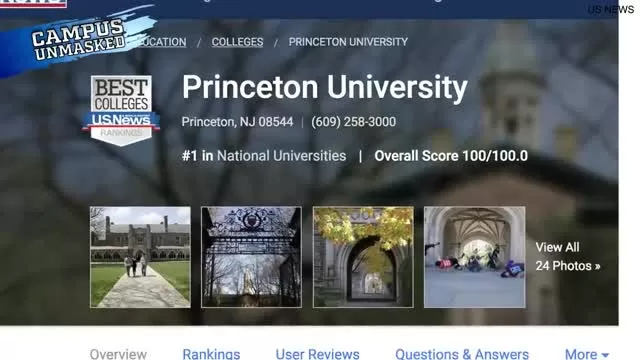Switch to the User Reviews tab
This screenshot has width=640, height=360.
pyautogui.click(x=318, y=354)
